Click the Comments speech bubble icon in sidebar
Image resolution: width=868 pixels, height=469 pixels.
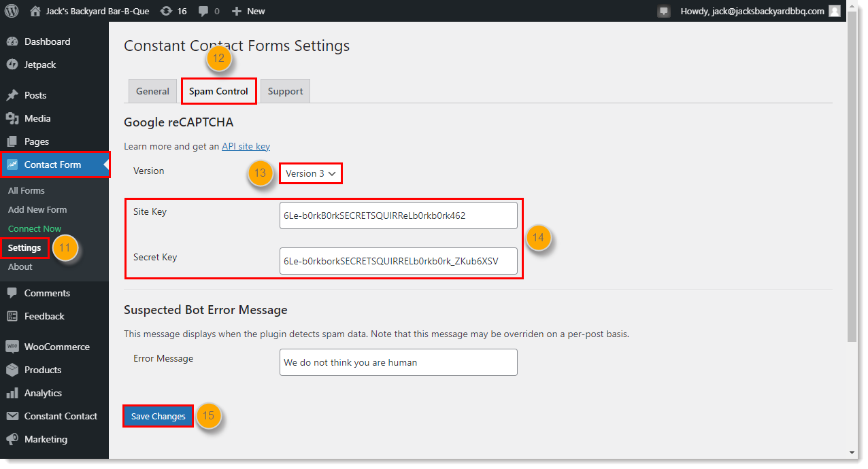click(x=12, y=293)
